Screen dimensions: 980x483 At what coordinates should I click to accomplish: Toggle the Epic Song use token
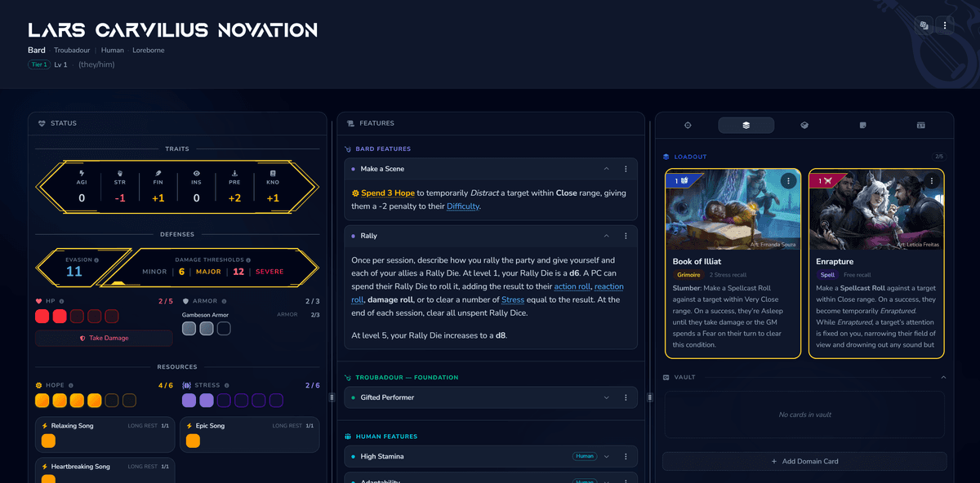193,441
